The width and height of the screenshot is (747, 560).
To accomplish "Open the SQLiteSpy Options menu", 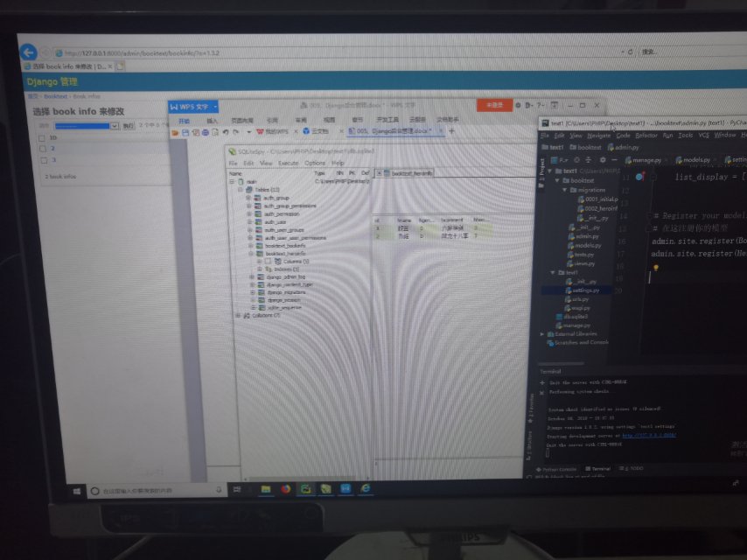I will 315,163.
